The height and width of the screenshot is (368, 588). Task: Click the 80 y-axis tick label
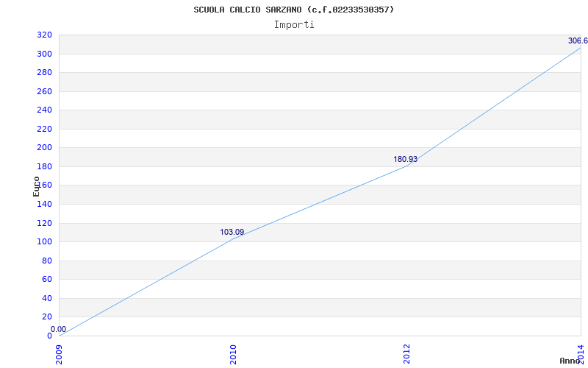click(x=47, y=261)
